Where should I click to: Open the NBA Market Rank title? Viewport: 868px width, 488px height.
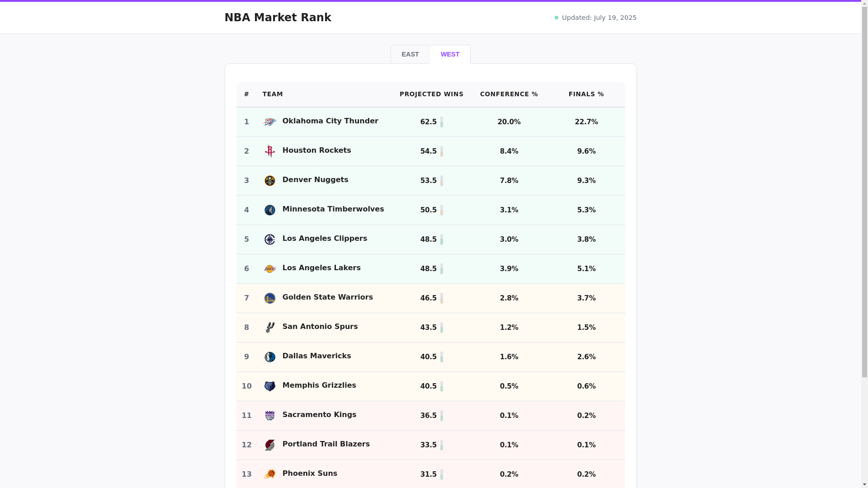click(278, 18)
